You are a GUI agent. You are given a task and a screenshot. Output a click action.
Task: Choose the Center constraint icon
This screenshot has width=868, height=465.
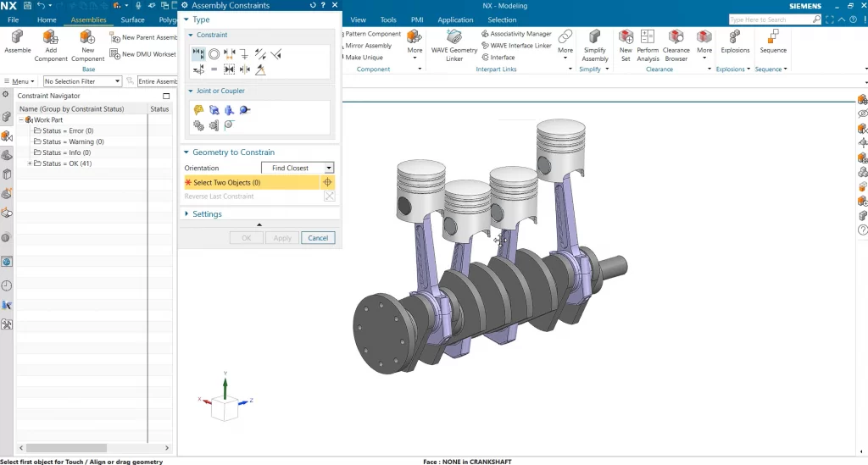tap(245, 69)
